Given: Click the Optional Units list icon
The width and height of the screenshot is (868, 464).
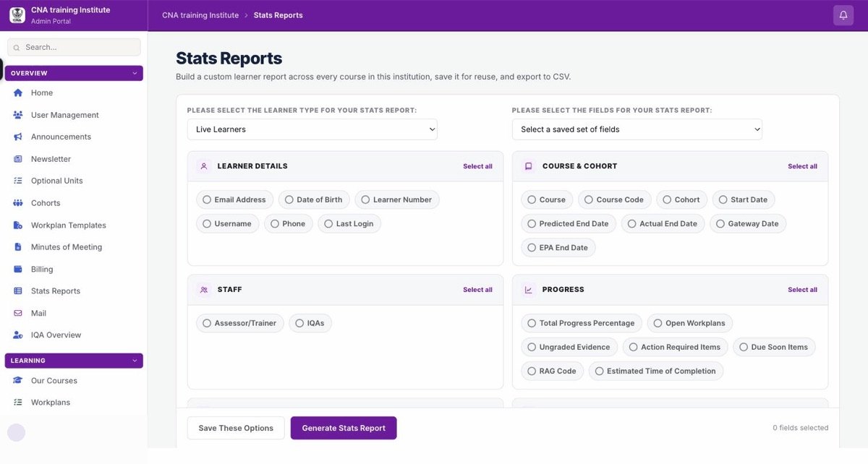Looking at the screenshot, I should pos(18,181).
